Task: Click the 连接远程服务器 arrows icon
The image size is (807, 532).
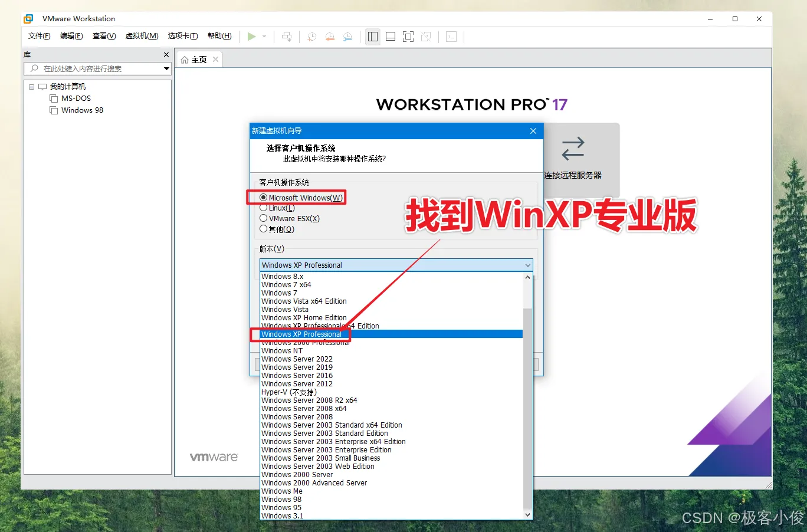Action: coord(573,149)
